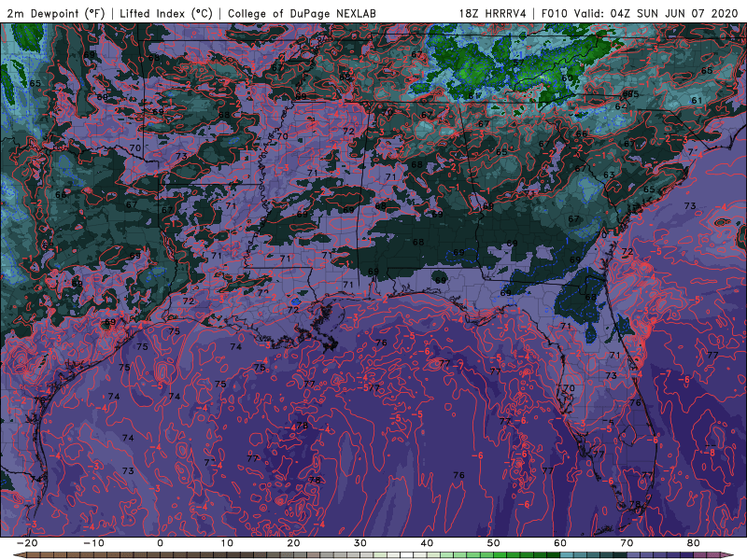Click the left arrow end of color bar
The width and height of the screenshot is (747, 560).
pyautogui.click(x=19, y=555)
